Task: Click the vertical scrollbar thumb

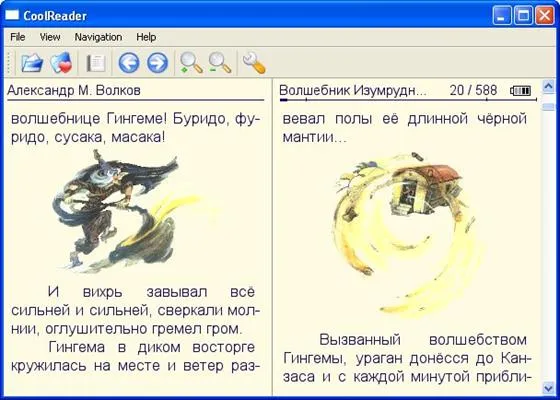Action: (548, 107)
